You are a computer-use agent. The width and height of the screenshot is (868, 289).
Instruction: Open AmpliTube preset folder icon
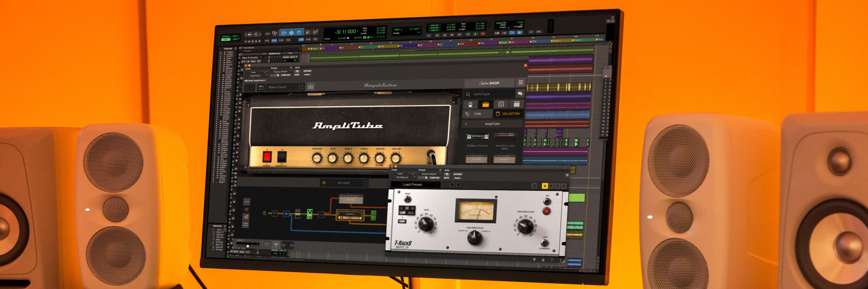pyautogui.click(x=261, y=87)
